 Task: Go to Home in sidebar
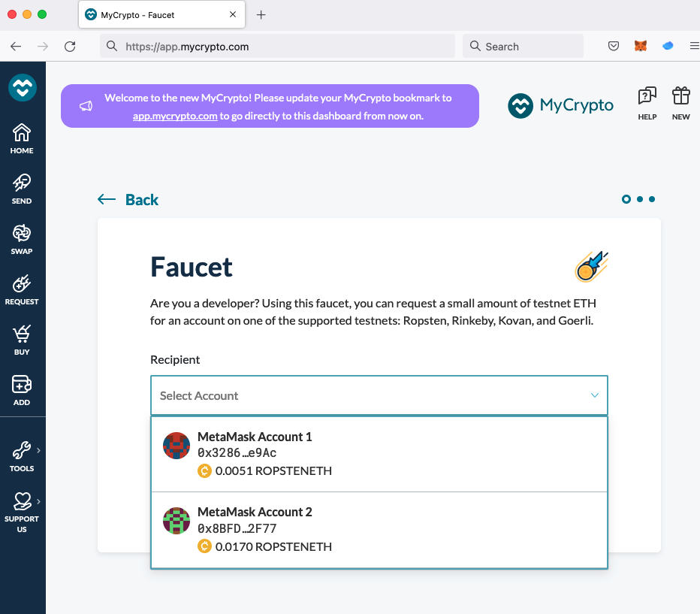coord(22,139)
